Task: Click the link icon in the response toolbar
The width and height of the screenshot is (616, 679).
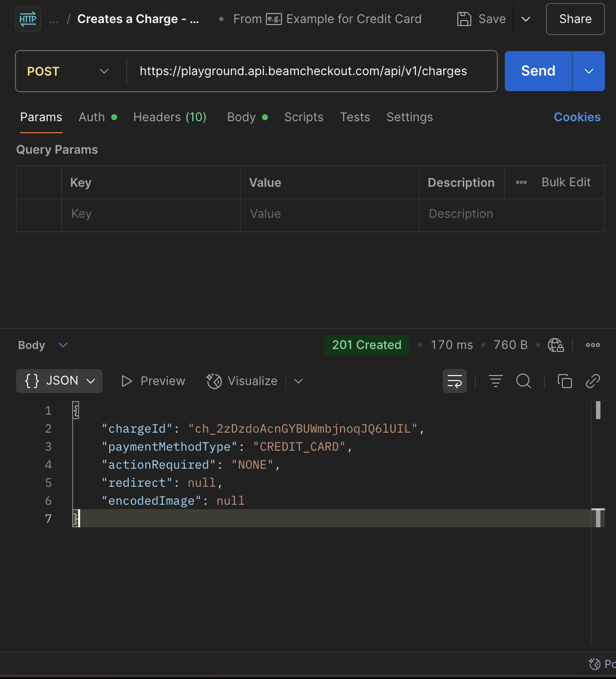Action: coord(593,381)
